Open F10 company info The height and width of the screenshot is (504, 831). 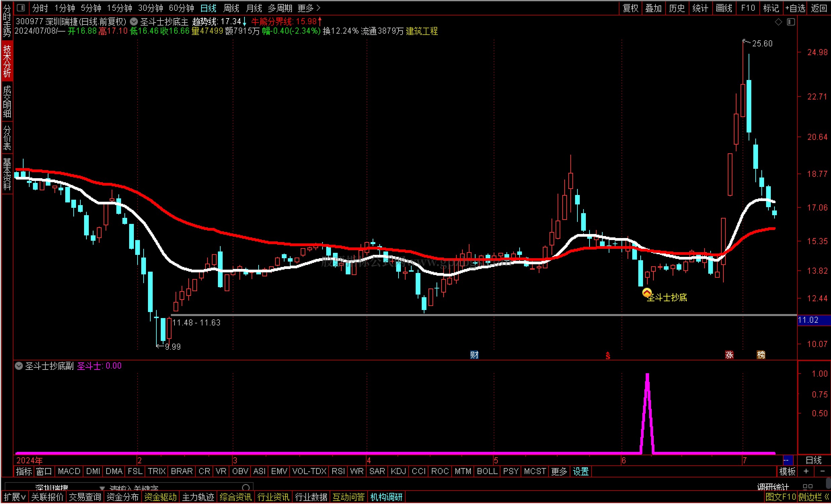(748, 8)
